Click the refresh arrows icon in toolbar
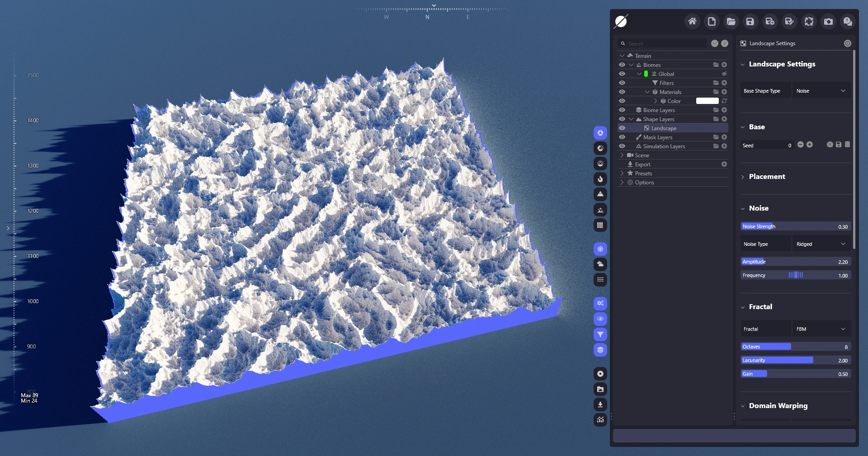 point(809,22)
